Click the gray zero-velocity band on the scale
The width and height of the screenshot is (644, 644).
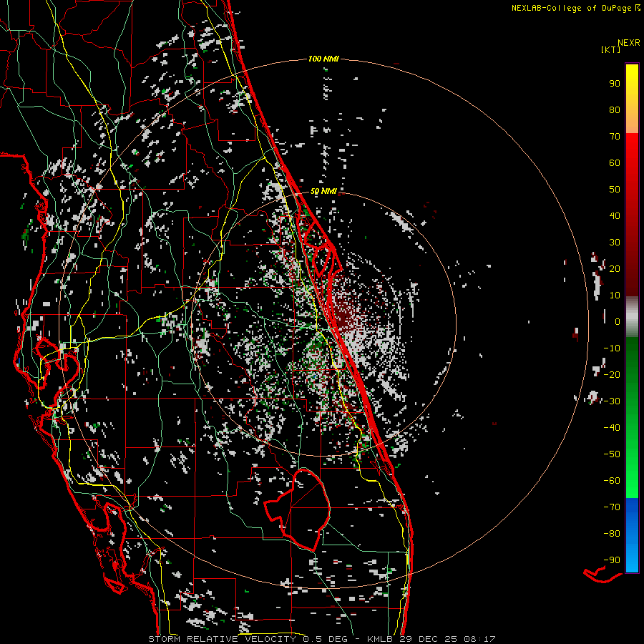point(632,316)
